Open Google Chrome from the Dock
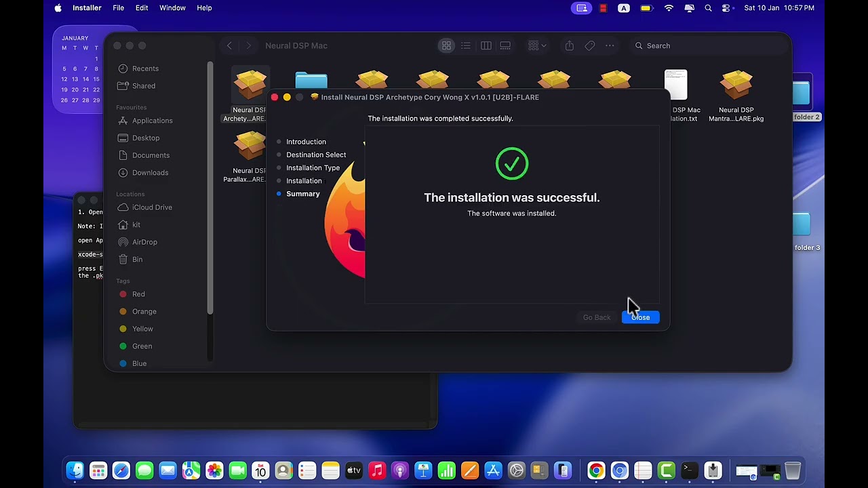The image size is (868, 488). pos(596,470)
